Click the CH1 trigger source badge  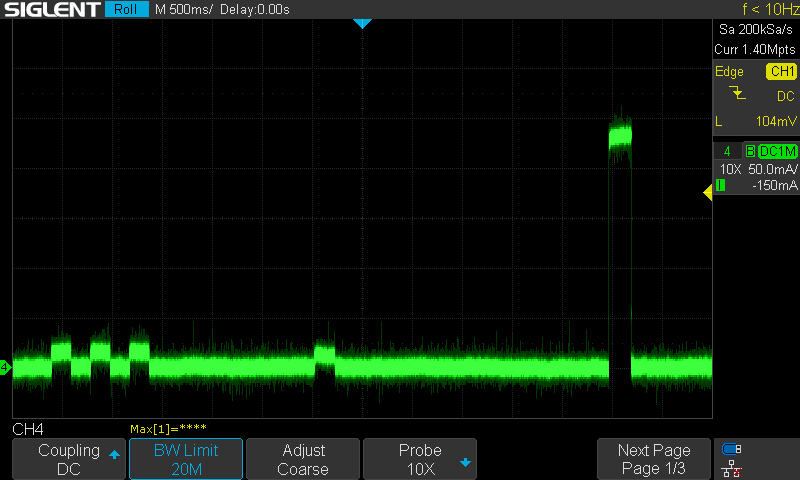pos(780,72)
